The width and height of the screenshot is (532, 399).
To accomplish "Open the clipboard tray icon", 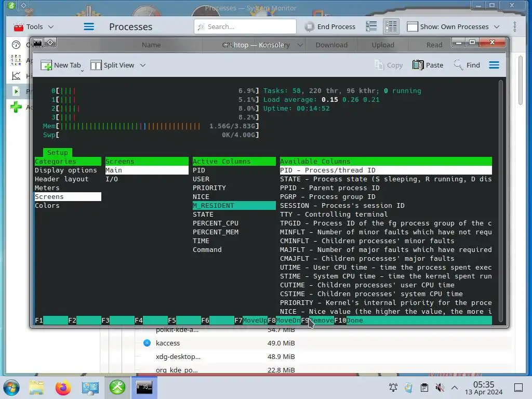I will pyautogui.click(x=424, y=388).
